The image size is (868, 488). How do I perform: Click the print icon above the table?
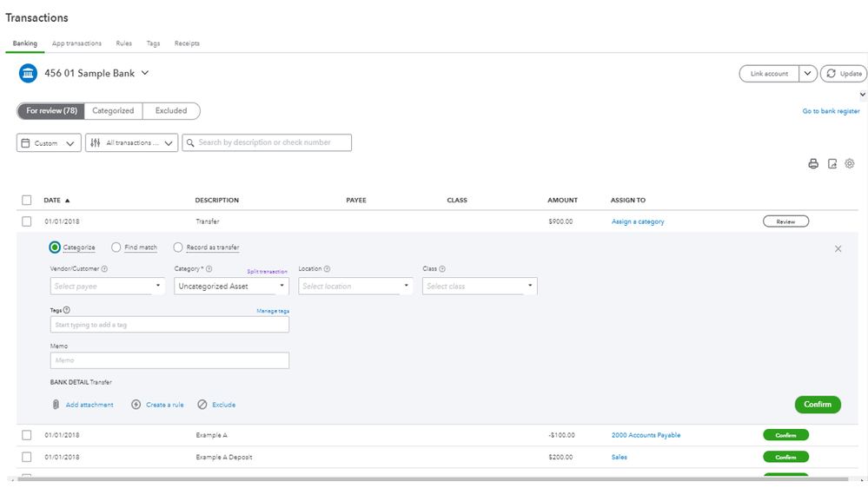813,163
